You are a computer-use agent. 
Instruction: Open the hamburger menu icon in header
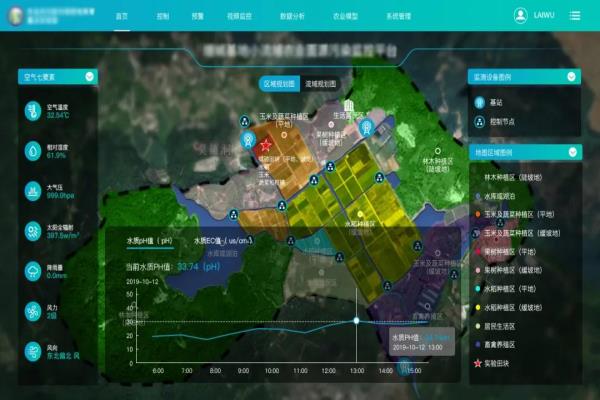coord(574,16)
